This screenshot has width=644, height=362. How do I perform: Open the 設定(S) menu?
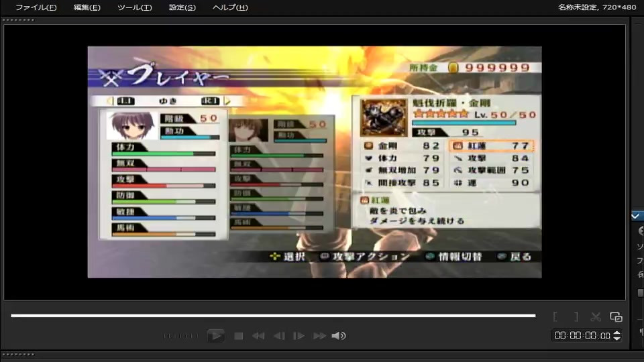pyautogui.click(x=182, y=7)
